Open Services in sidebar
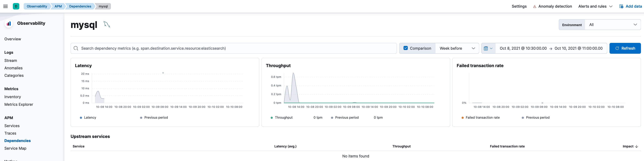644x161 pixels. point(12,126)
